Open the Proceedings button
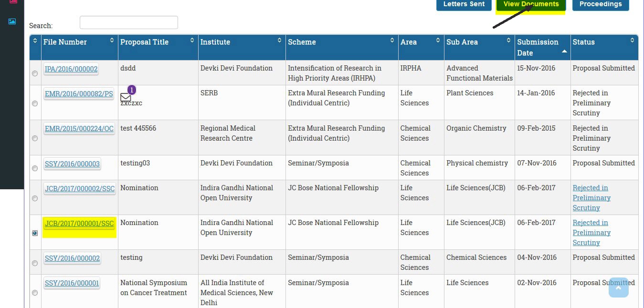The height and width of the screenshot is (308, 644). [600, 4]
